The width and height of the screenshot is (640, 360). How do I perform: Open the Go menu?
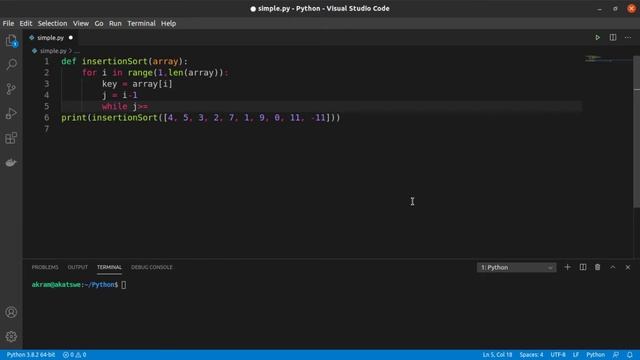99,23
